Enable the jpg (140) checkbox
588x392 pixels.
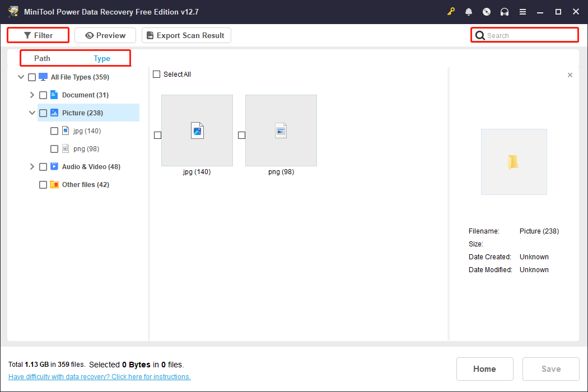point(54,130)
